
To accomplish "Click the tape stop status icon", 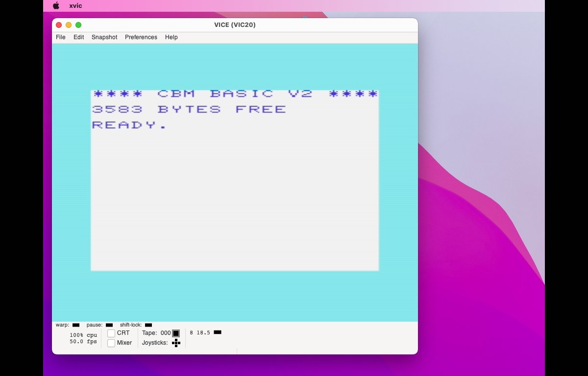I will [x=176, y=333].
